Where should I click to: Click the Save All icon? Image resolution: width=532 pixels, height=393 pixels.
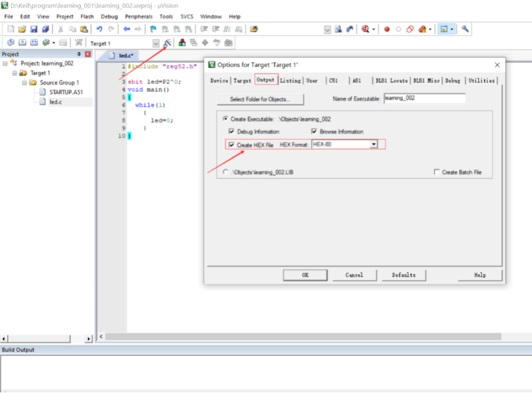tap(45, 29)
